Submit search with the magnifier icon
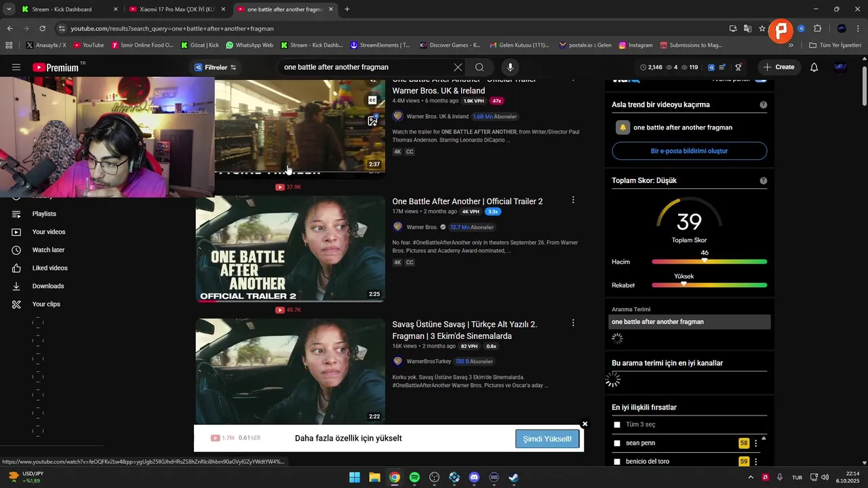This screenshot has width=868, height=488. 479,67
